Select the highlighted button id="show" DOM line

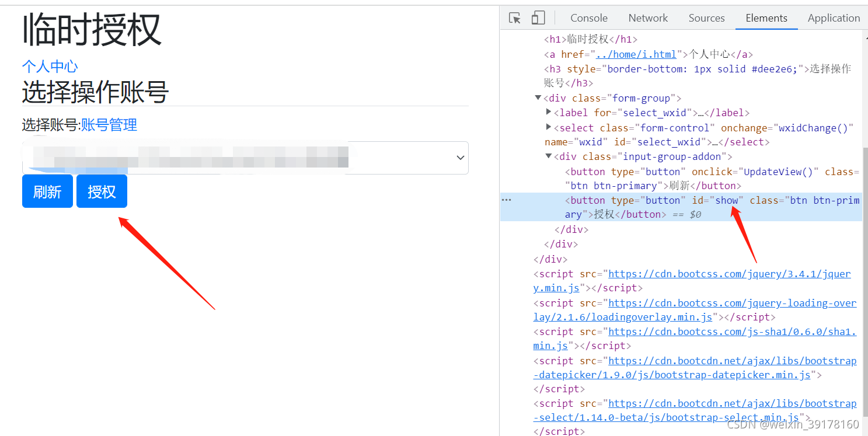pyautogui.click(x=681, y=207)
